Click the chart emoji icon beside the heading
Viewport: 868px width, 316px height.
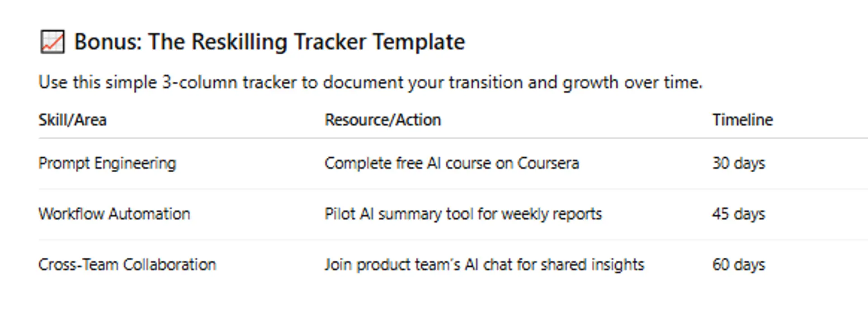point(52,42)
